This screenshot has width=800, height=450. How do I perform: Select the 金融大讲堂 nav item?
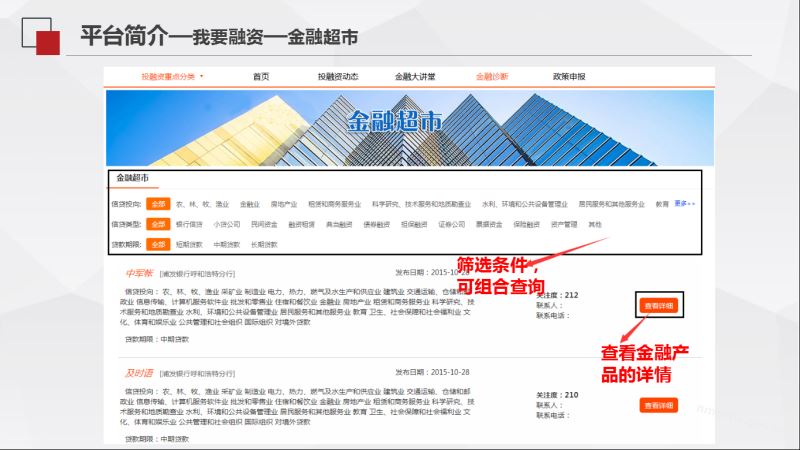coord(414,76)
